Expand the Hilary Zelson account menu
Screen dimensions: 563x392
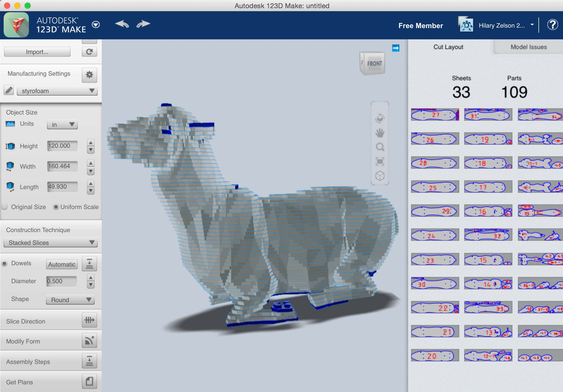pyautogui.click(x=532, y=25)
